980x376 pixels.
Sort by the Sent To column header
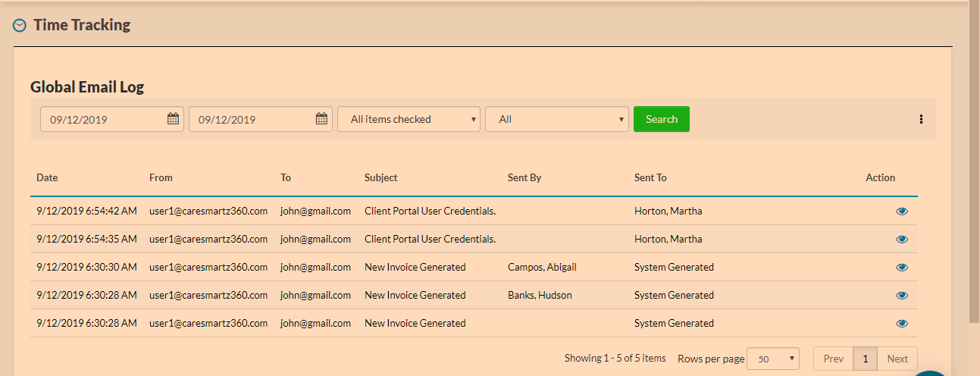pyautogui.click(x=650, y=177)
